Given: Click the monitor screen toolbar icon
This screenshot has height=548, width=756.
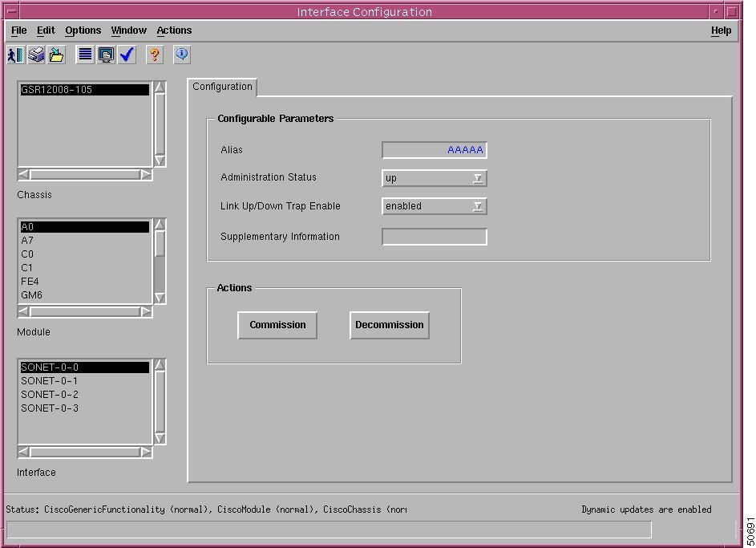Looking at the screenshot, I should [106, 55].
